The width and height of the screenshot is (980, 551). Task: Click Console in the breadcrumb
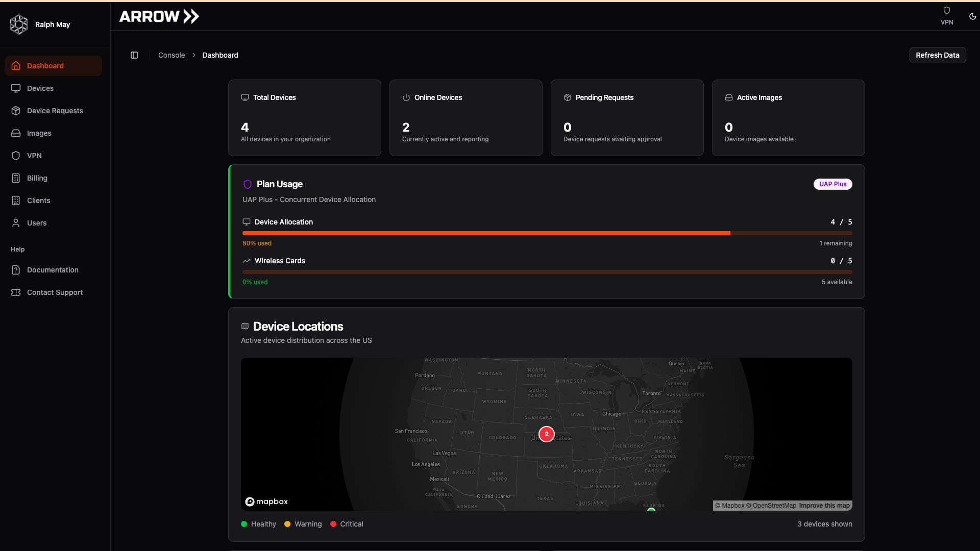pos(171,55)
